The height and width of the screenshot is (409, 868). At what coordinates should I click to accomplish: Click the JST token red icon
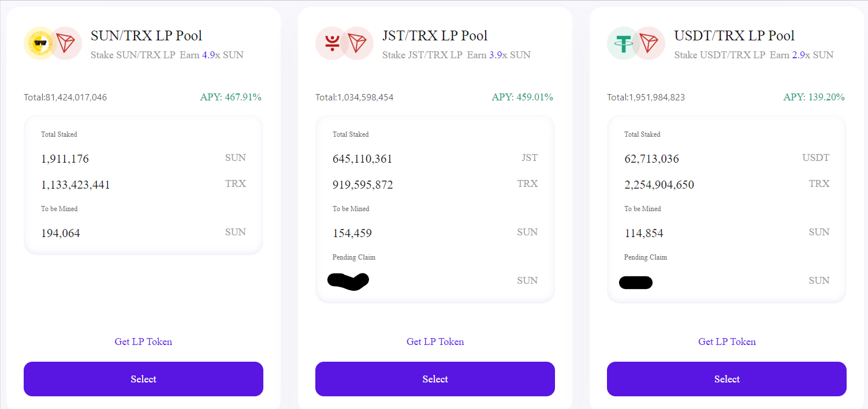331,43
